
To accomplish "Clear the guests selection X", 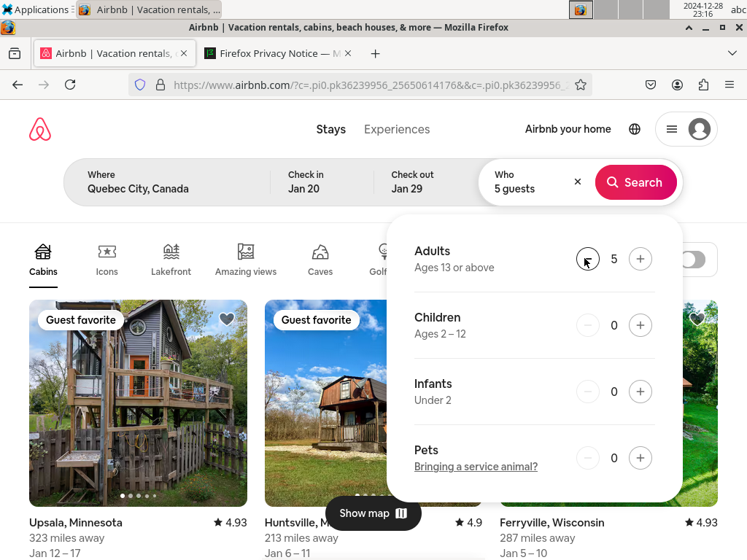I will tap(578, 182).
